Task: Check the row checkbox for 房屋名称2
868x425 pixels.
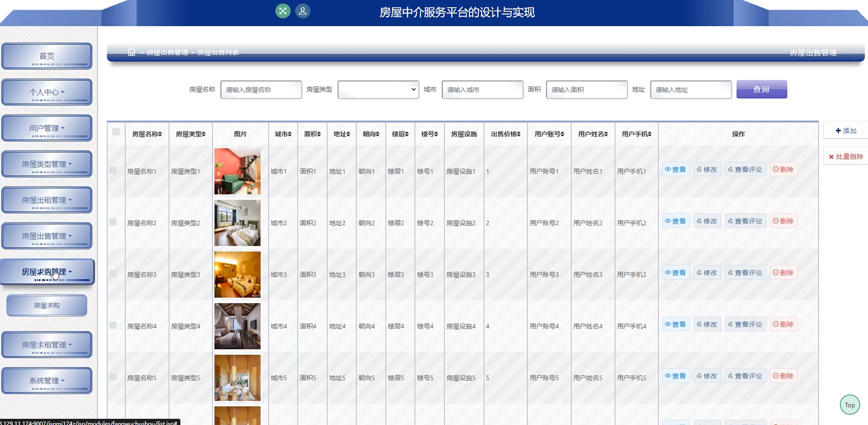Action: (113, 222)
